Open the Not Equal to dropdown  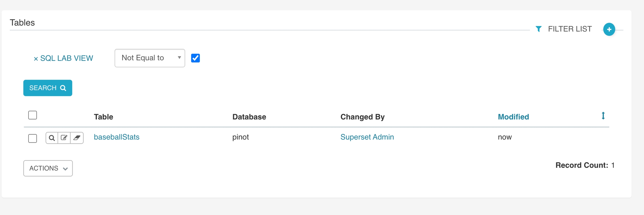(150, 58)
